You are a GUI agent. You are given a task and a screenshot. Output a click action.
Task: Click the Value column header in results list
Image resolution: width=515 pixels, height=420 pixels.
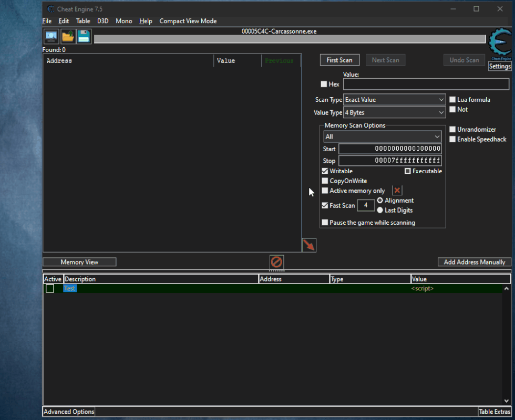(x=238, y=61)
